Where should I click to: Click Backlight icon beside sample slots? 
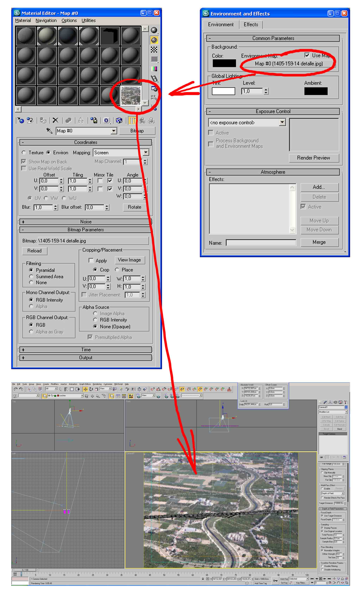154,40
